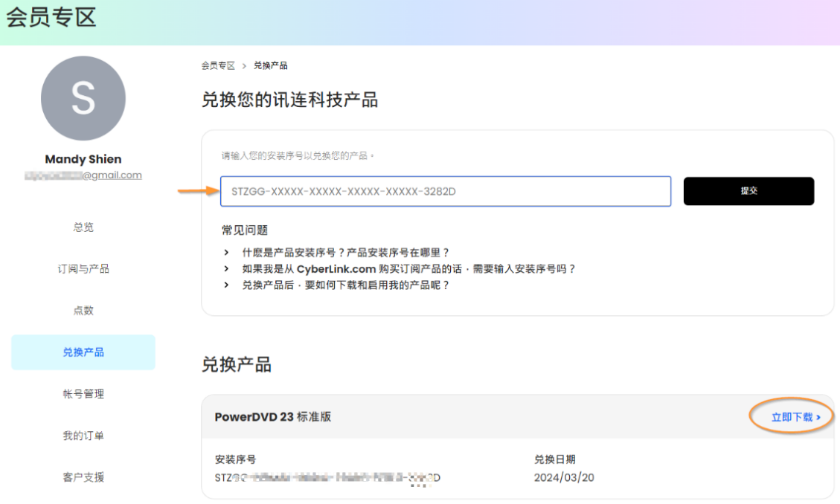Image resolution: width=840 pixels, height=504 pixels.
Task: Click the 兑换产品 breadcrumb text
Action: coord(271,66)
